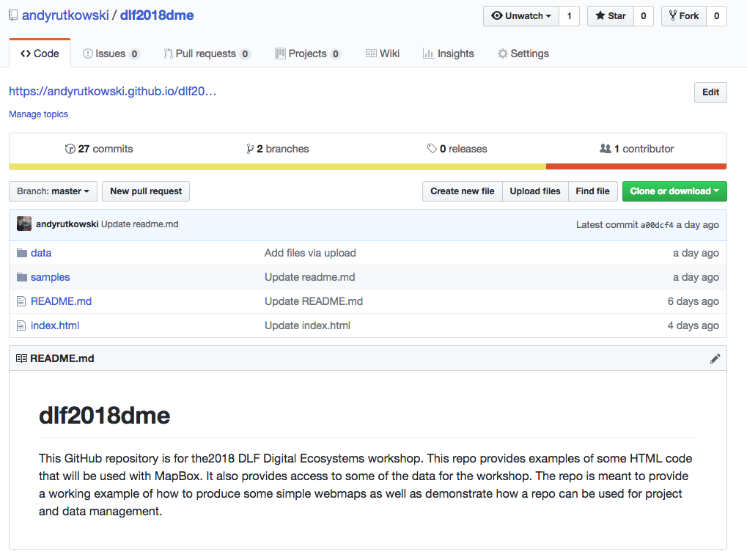Click Find file button

point(592,191)
